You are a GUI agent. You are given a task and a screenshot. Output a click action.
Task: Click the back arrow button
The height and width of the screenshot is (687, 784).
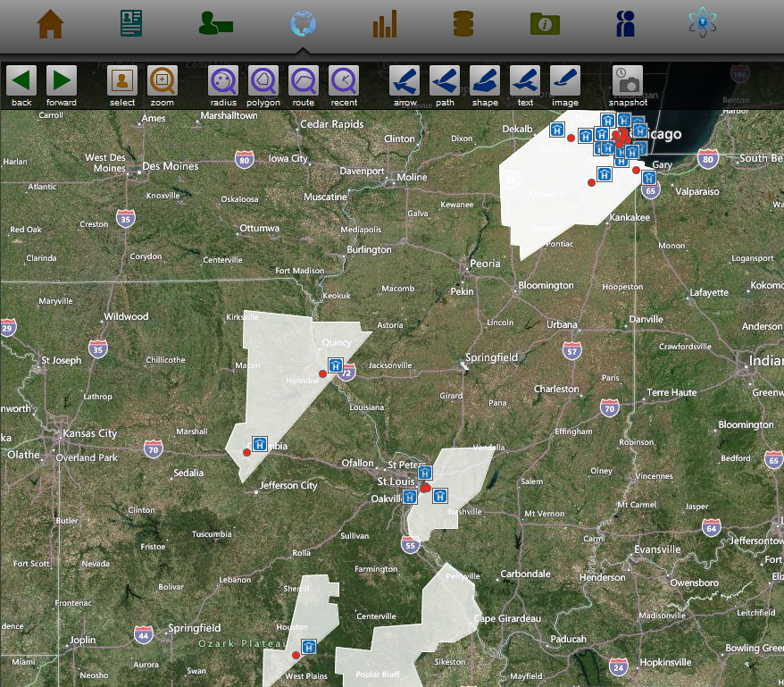coord(21,81)
